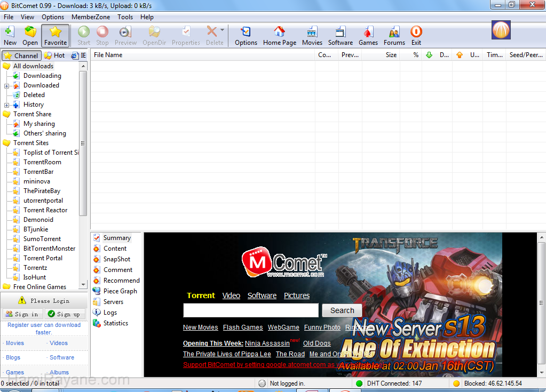546x392 pixels.
Task: Click the New torrent toolbar icon
Action: pyautogui.click(x=10, y=36)
